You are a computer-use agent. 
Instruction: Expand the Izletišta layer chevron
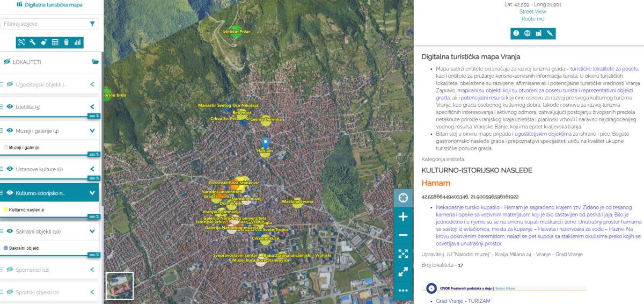[x=92, y=107]
